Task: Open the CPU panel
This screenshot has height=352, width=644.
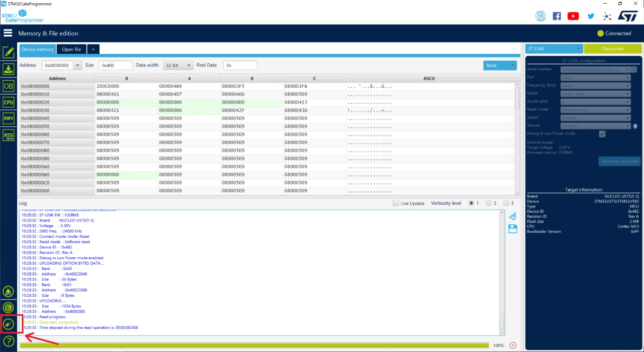Action: [x=8, y=102]
